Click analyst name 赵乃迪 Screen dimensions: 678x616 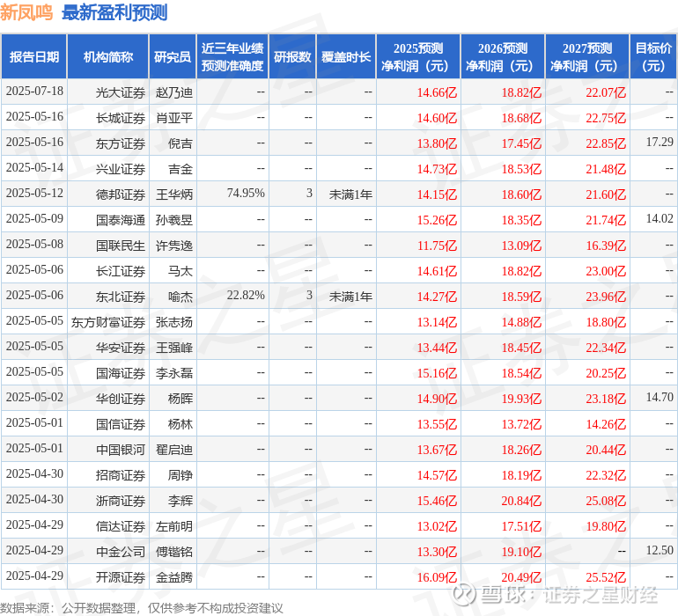173,92
